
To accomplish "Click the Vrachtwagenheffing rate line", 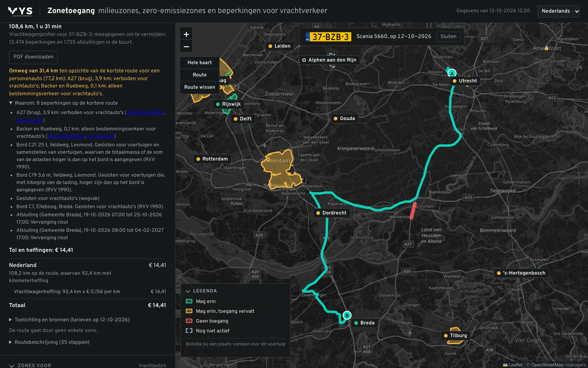I will point(90,291).
